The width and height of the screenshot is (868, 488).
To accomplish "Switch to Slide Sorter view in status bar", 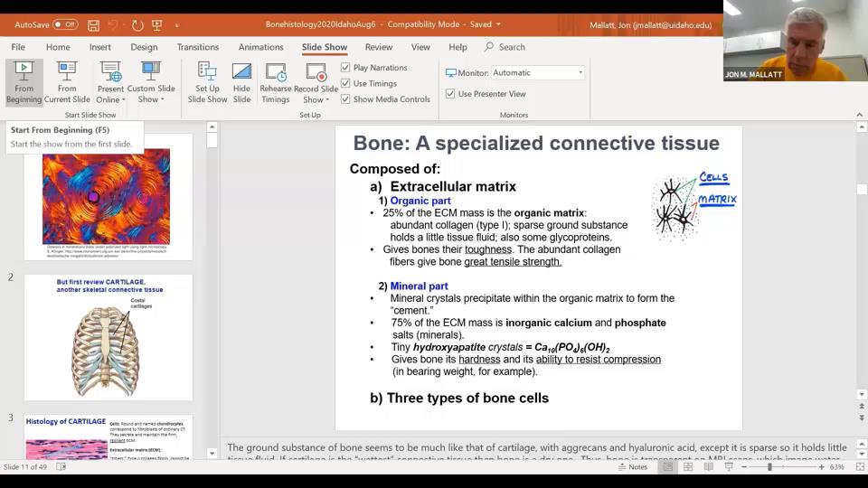I will pos(688,467).
